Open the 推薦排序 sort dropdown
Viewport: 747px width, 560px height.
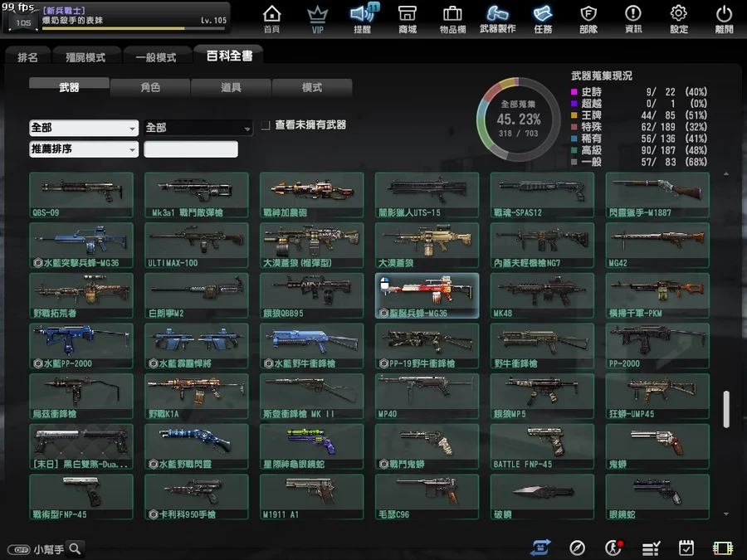[x=84, y=149]
